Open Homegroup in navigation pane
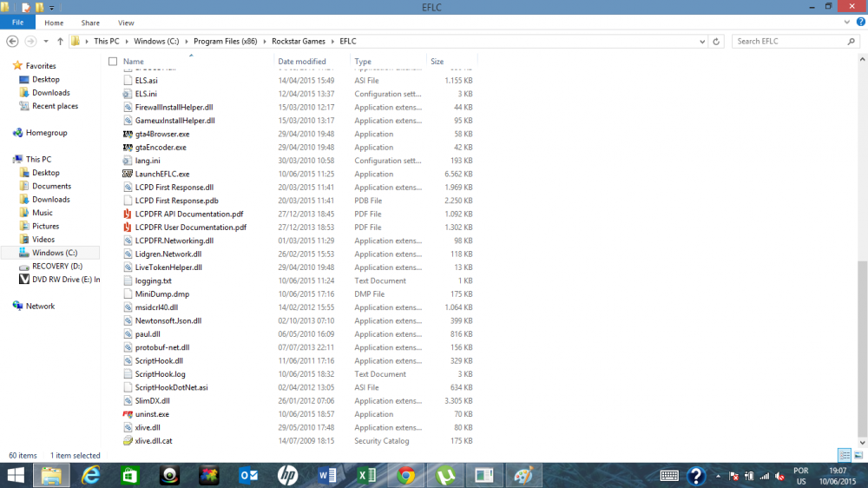Image resolution: width=868 pixels, height=488 pixels. click(47, 133)
